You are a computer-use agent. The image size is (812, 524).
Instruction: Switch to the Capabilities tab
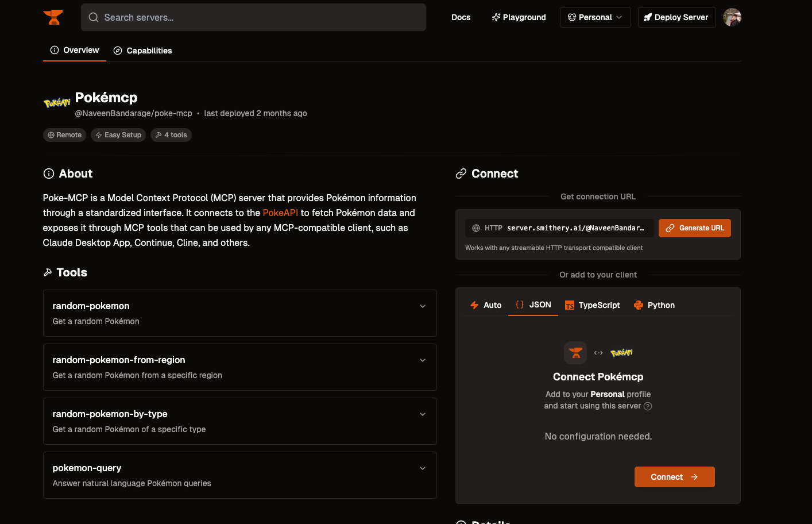(x=143, y=51)
